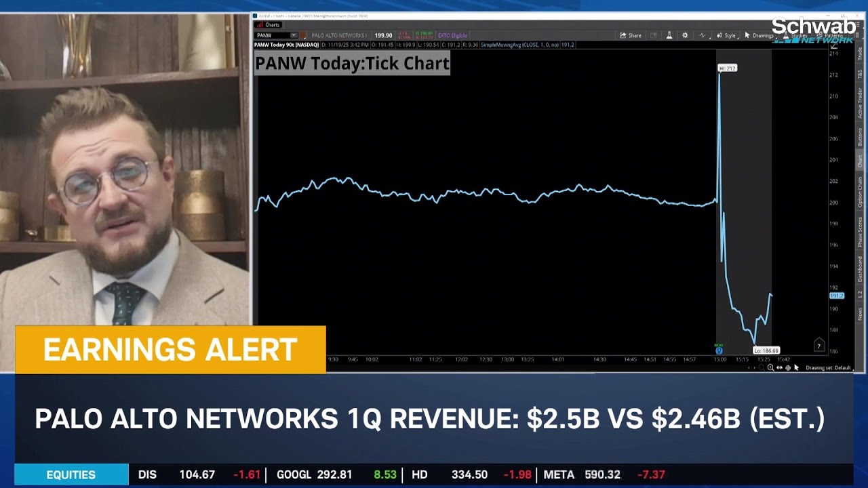Open the flask research icon in chart toolbar
This screenshot has width=868, height=488.
click(669, 35)
